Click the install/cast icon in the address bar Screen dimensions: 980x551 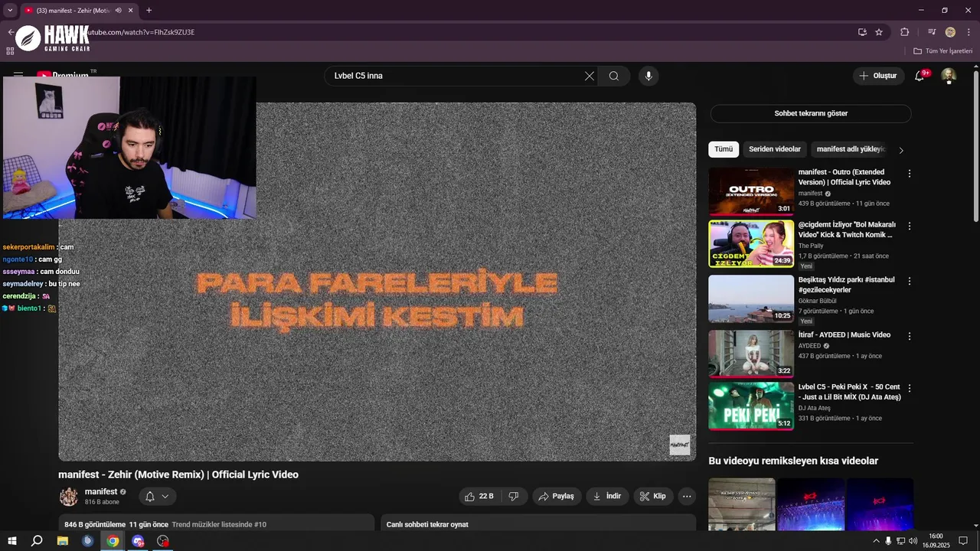click(862, 32)
